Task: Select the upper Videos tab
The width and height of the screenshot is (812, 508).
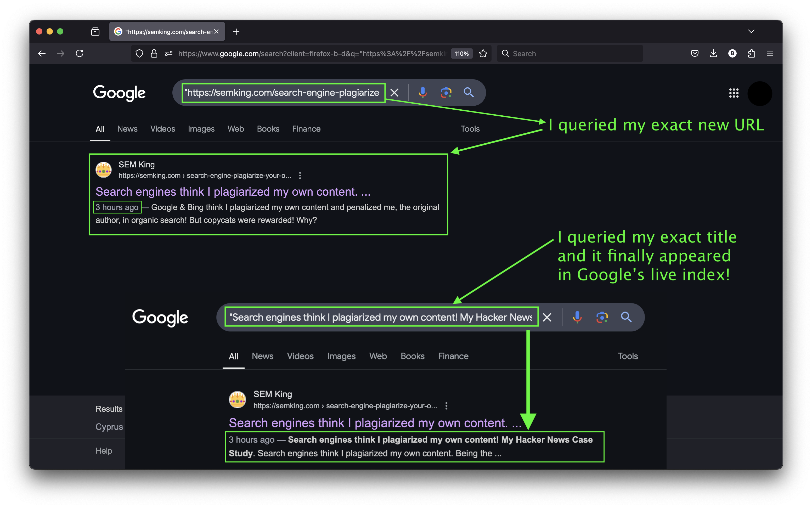Action: pos(163,129)
